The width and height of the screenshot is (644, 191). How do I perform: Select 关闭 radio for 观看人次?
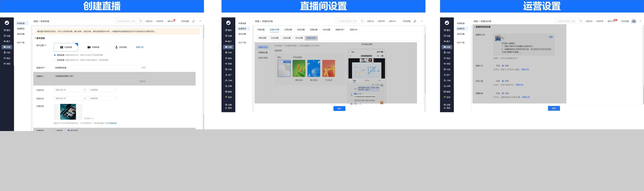pos(503,66)
